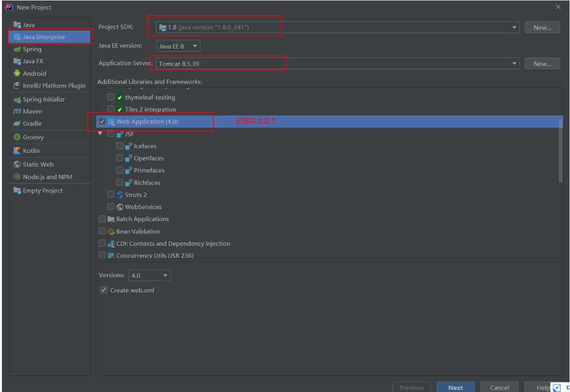Click the Project SDK folder icon
570x392 pixels.
tap(163, 28)
